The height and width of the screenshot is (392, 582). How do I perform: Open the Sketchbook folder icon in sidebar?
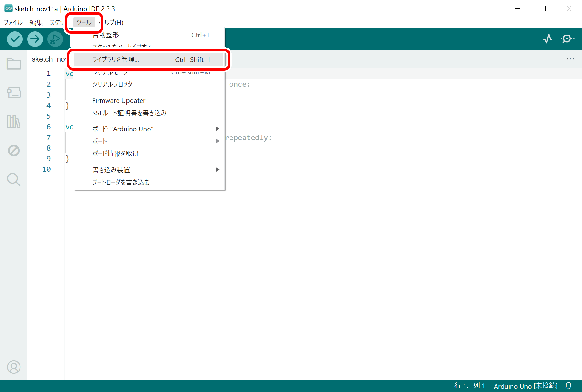14,64
